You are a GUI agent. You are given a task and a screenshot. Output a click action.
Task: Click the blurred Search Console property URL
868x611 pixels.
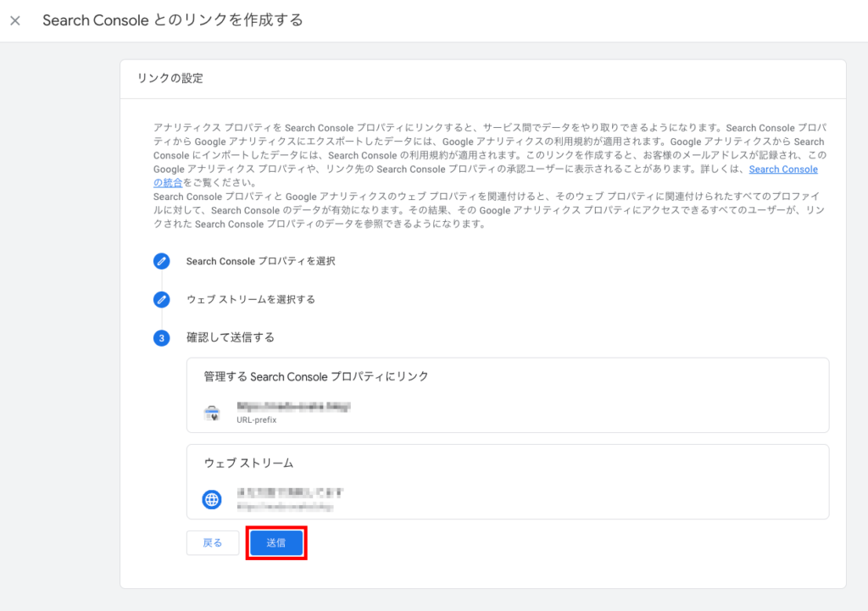pyautogui.click(x=293, y=407)
